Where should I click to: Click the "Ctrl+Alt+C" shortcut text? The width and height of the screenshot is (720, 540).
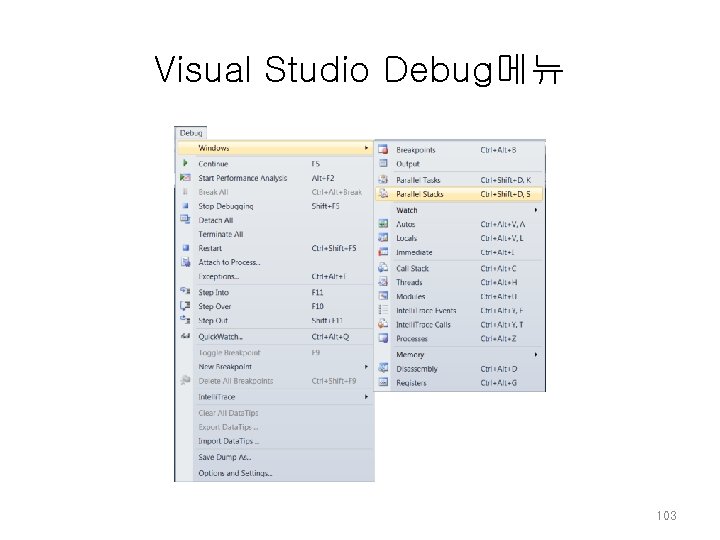click(x=498, y=268)
